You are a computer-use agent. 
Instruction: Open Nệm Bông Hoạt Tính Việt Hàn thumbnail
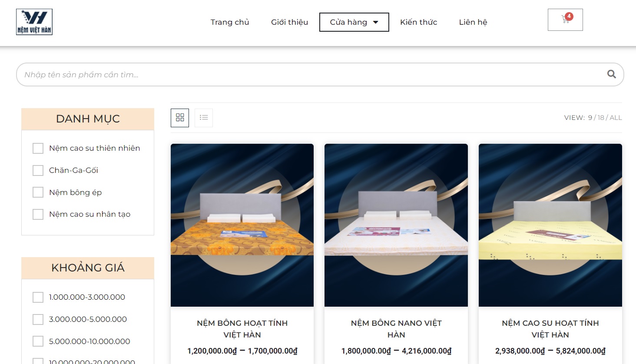pyautogui.click(x=242, y=225)
